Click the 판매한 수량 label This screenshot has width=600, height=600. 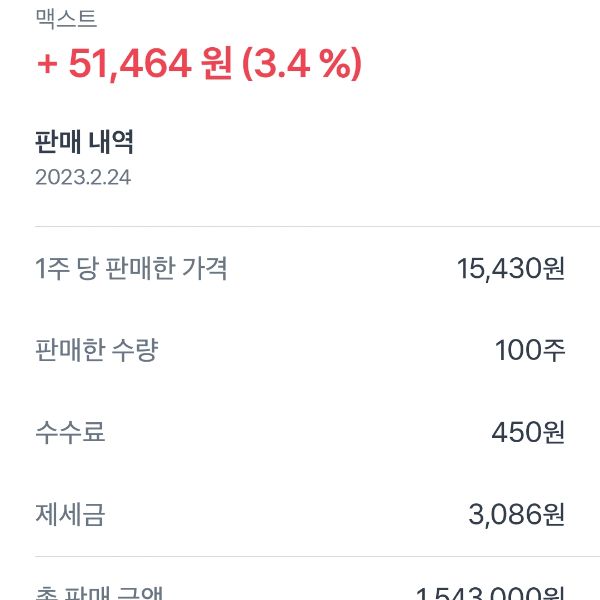pos(96,350)
